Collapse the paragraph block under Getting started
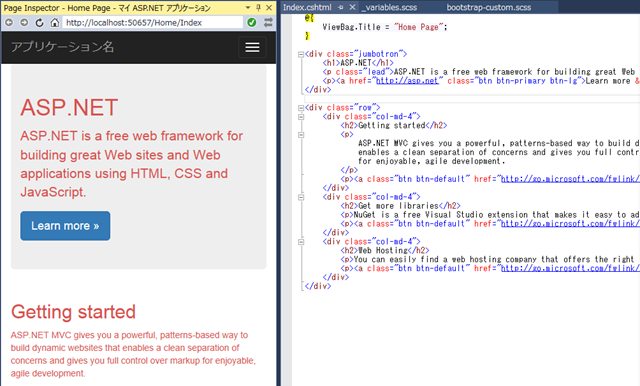This screenshot has width=640, height=386. click(x=301, y=135)
